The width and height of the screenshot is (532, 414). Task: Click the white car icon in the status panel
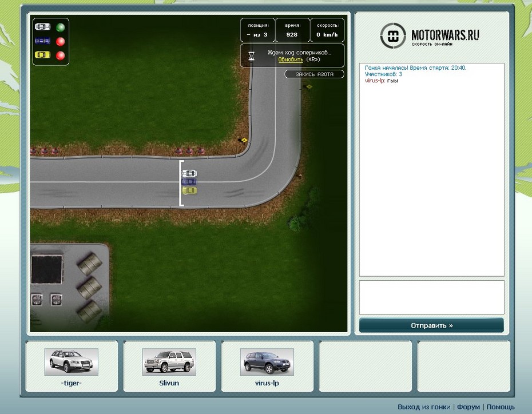[x=42, y=27]
